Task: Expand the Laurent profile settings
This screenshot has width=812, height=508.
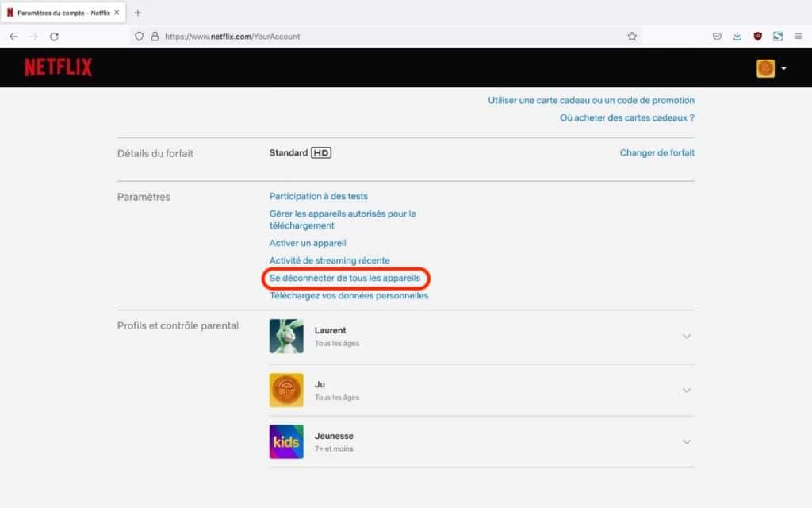Action: point(687,337)
